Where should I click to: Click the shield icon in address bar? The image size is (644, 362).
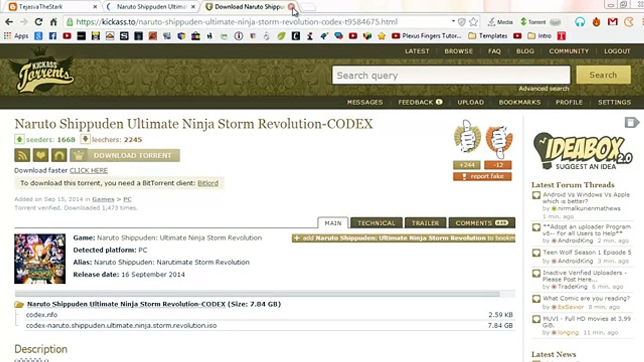(x=462, y=22)
